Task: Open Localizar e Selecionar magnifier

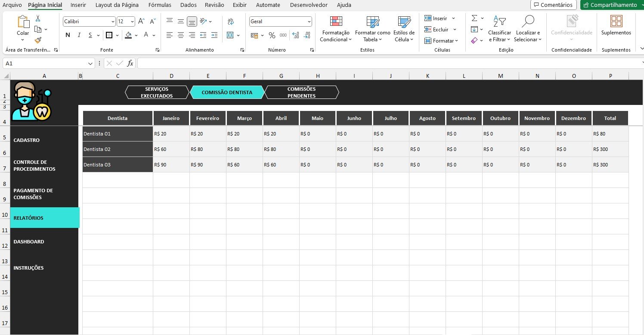Action: [527, 22]
